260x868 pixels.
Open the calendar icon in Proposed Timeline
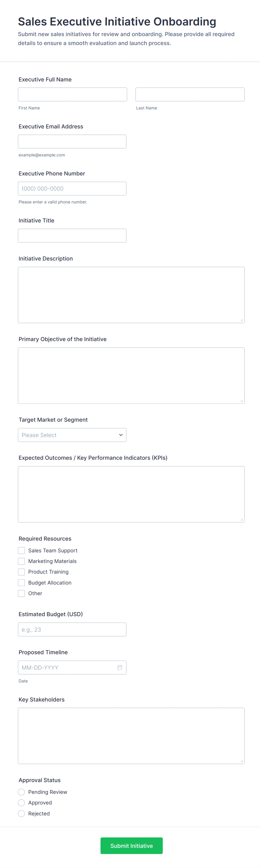(120, 667)
